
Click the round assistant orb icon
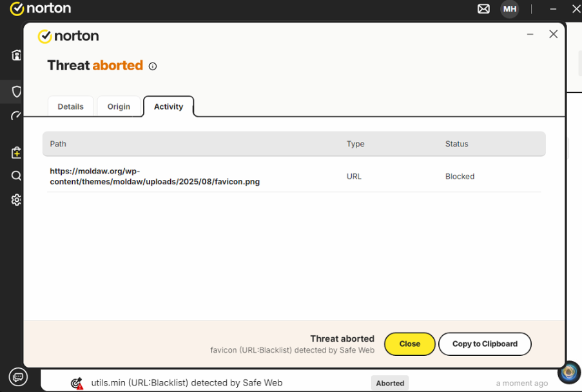(568, 372)
